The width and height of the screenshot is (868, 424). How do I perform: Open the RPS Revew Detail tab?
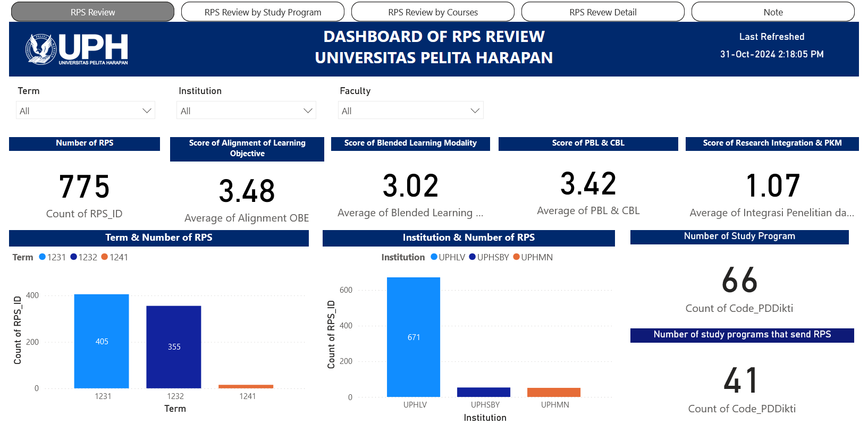(x=603, y=12)
